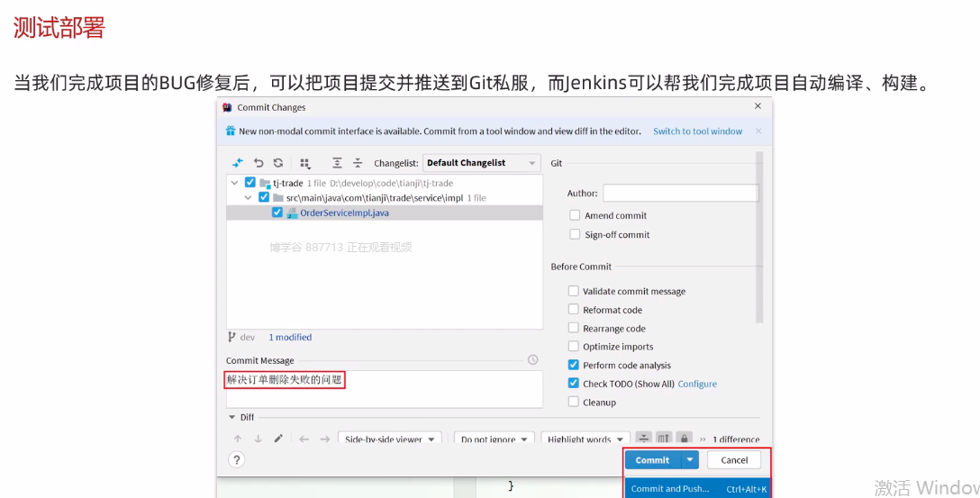
Task: Click the Commit button
Action: click(x=652, y=460)
